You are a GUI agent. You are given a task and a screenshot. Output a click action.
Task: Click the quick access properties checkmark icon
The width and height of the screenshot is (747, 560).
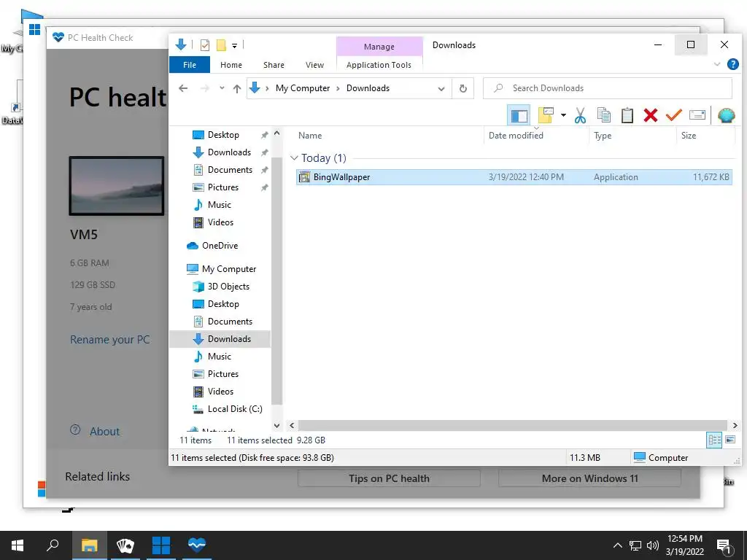point(205,45)
